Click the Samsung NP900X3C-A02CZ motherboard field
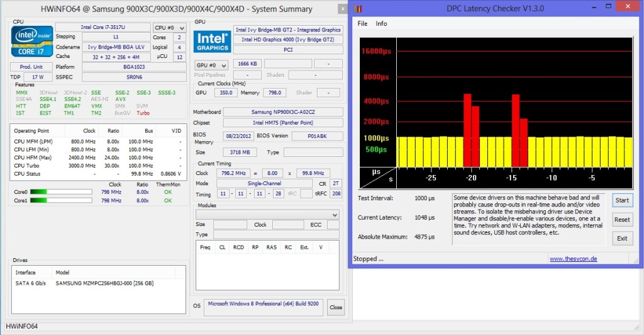This screenshot has height=335, width=644. click(x=282, y=112)
